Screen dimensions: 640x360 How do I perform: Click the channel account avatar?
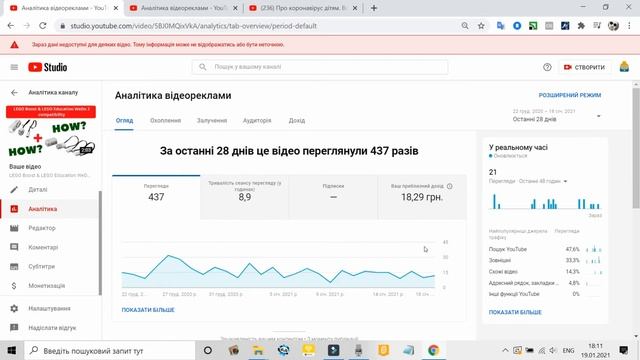click(624, 67)
